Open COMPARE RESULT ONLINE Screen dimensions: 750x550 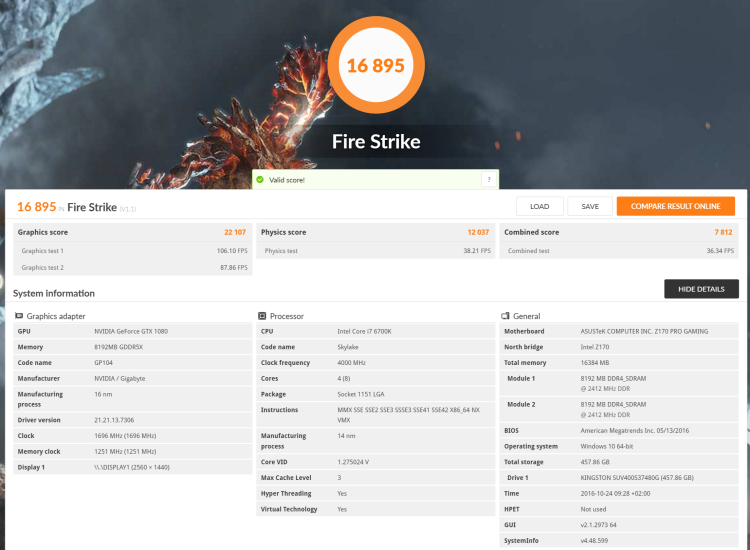pyautogui.click(x=675, y=206)
